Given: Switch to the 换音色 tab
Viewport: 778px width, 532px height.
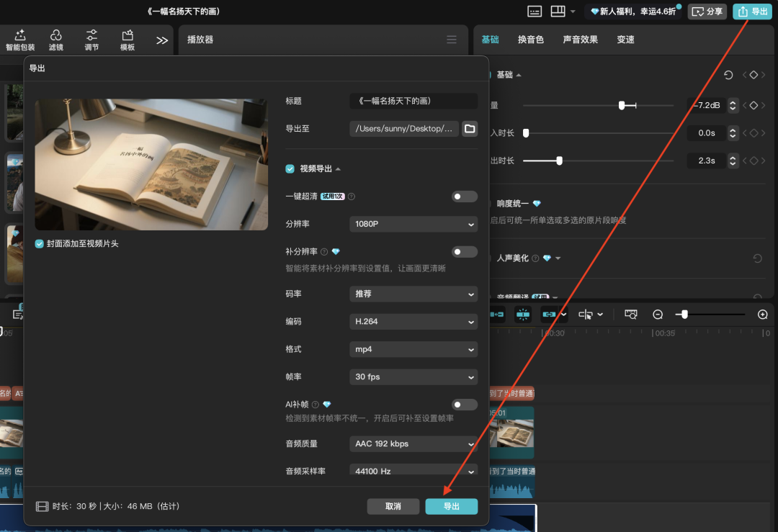Looking at the screenshot, I should [x=530, y=40].
